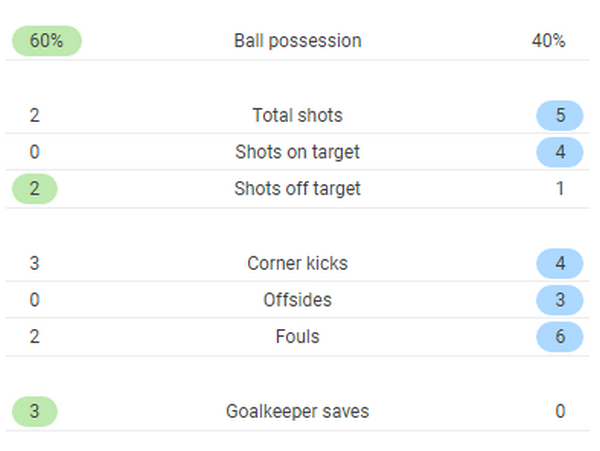The width and height of the screenshot is (600, 451).
Task: Click the blue 6 fouls badge
Action: [x=560, y=337]
